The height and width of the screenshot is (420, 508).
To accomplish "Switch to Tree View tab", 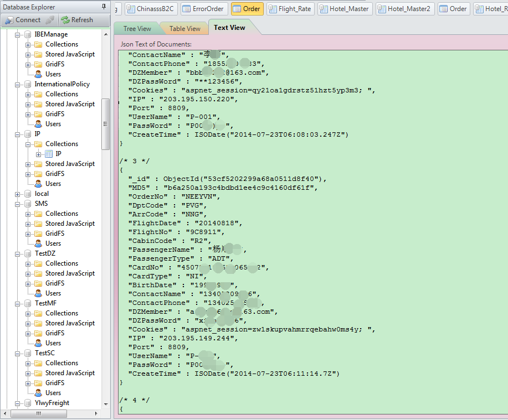I will 137,28.
